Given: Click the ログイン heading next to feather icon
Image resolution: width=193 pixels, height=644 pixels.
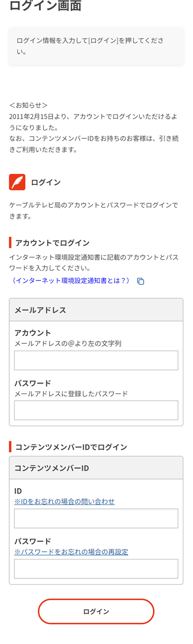Looking at the screenshot, I should (46, 182).
